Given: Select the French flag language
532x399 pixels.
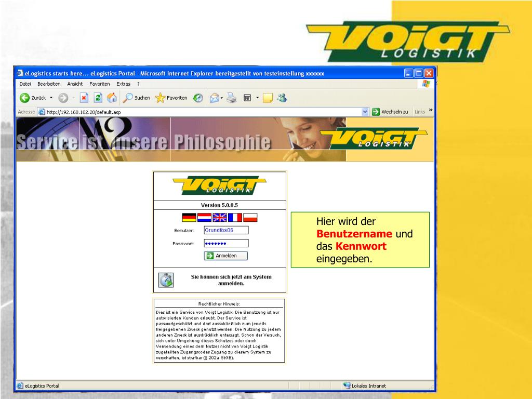Looking at the screenshot, I should 235,218.
